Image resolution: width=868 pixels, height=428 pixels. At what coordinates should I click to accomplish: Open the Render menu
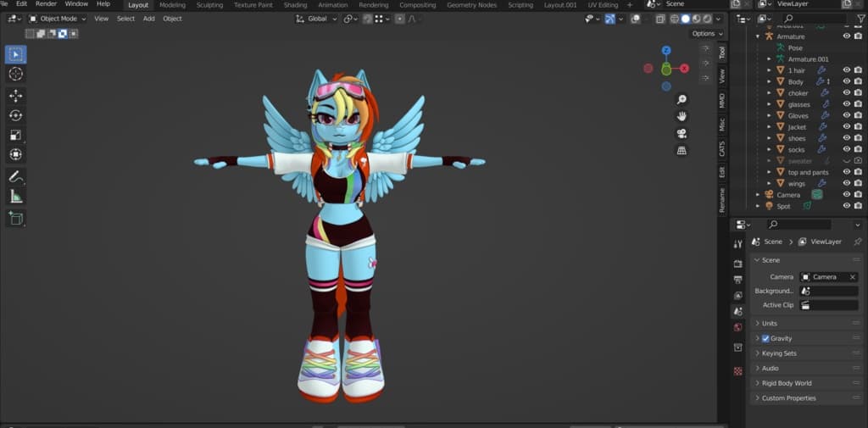tap(46, 4)
